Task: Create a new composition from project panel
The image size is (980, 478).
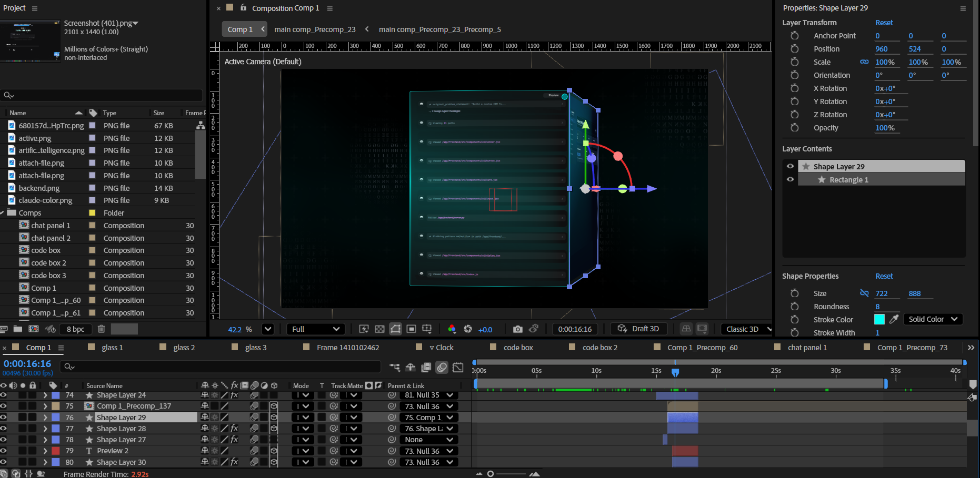Action: point(33,329)
